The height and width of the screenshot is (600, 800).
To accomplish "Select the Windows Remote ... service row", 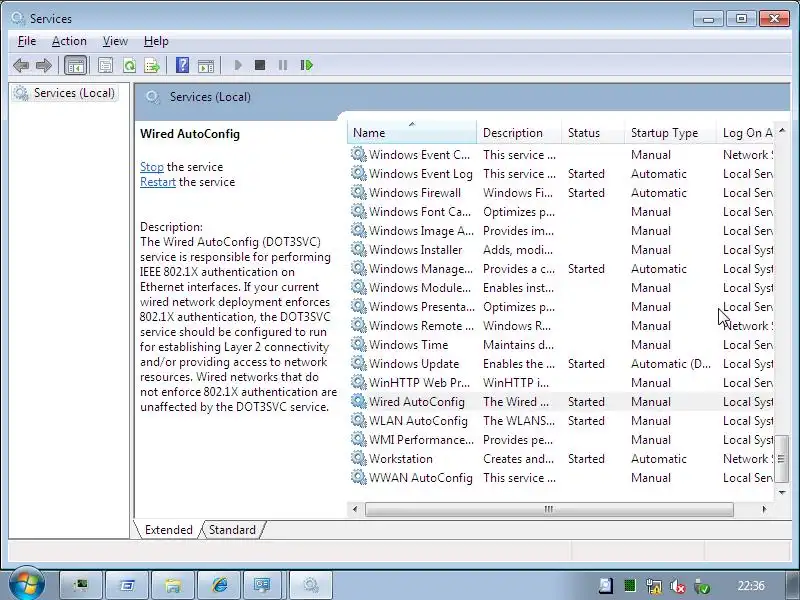I will (x=561, y=326).
